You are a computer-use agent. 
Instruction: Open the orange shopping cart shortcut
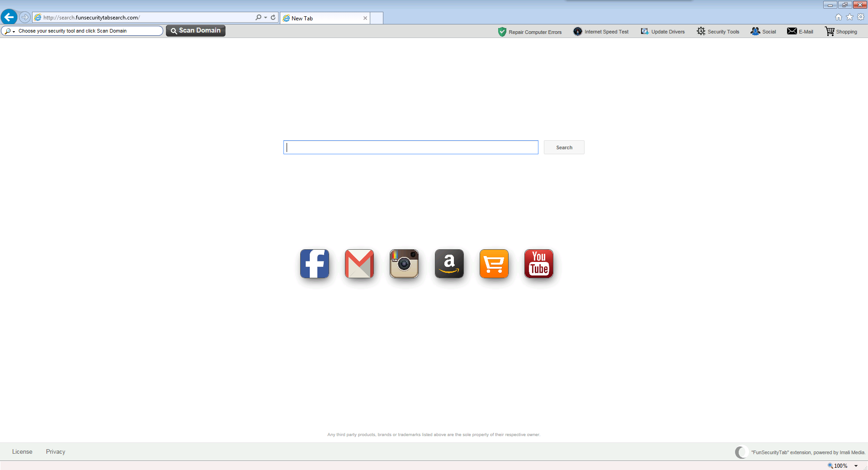coord(494,264)
